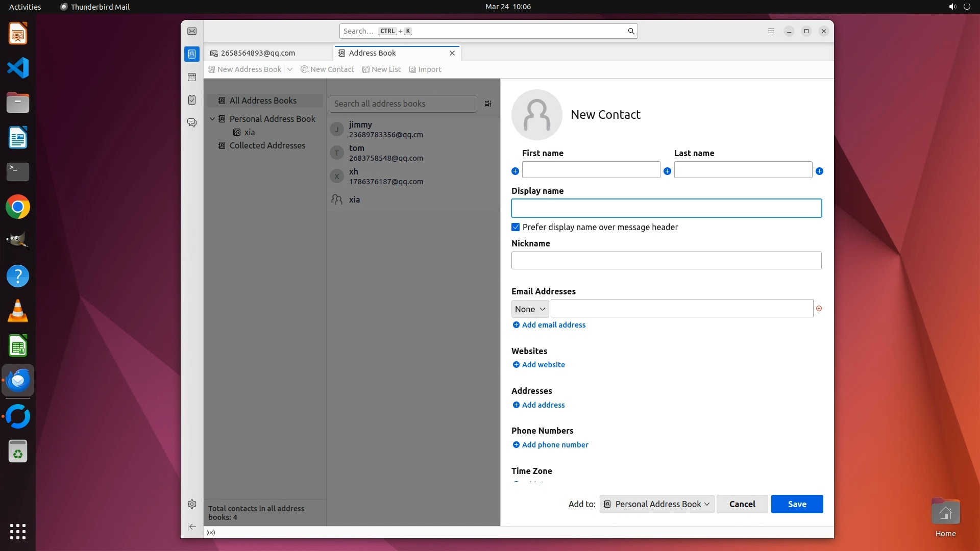Open the Mail space icon
Viewport: 980px width, 551px height.
(x=192, y=31)
